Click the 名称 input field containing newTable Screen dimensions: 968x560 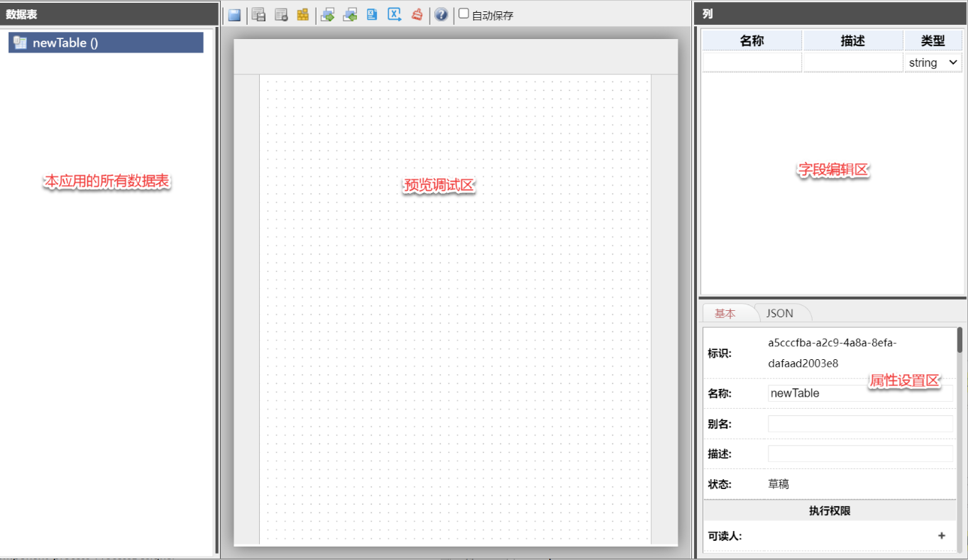[x=859, y=393]
